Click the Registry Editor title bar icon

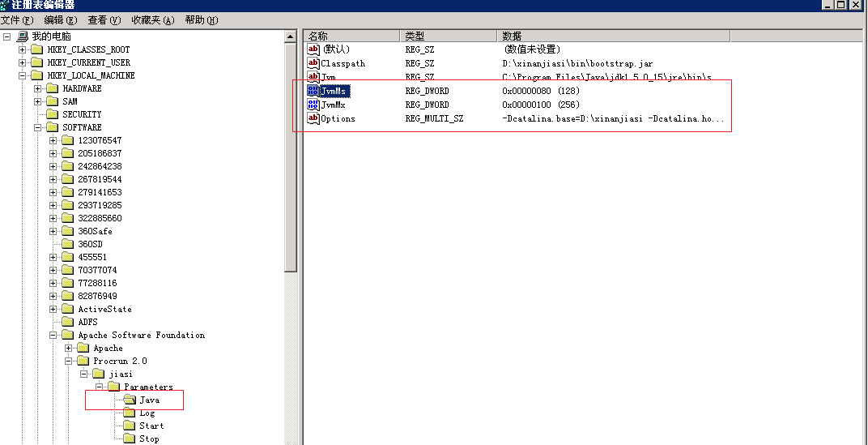(5, 5)
